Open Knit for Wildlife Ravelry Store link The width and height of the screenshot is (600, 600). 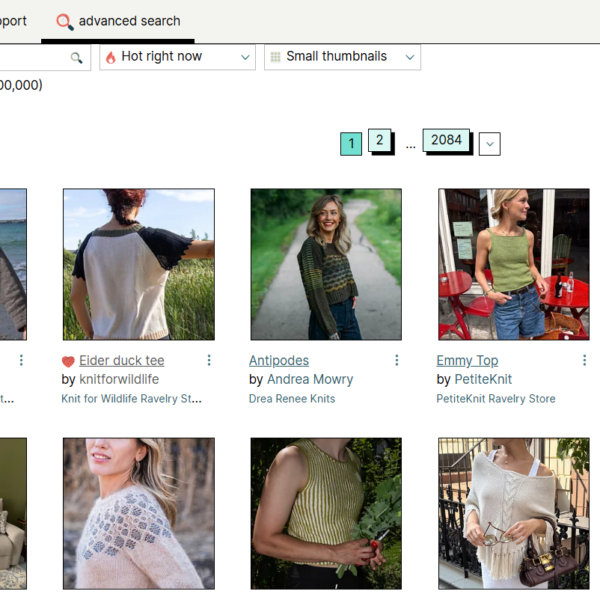pyautogui.click(x=131, y=399)
